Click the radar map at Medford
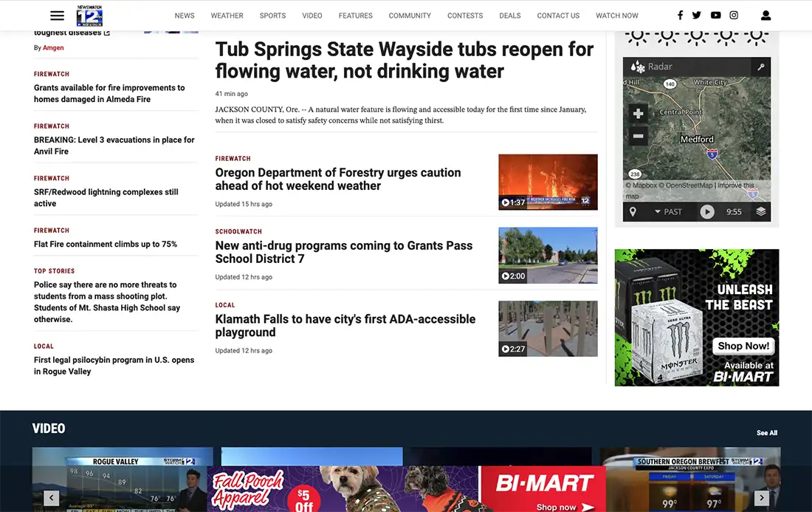This screenshot has height=512, width=812. tap(697, 140)
